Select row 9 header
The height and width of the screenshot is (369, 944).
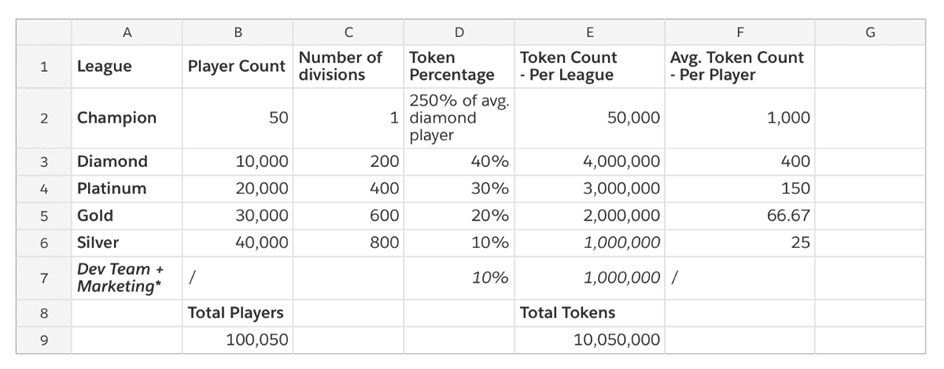44,340
